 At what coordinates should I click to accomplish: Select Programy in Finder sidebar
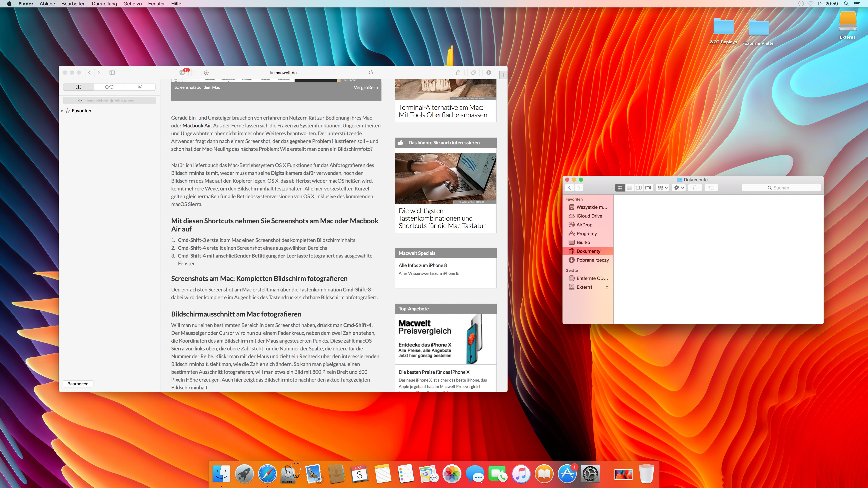(x=588, y=233)
